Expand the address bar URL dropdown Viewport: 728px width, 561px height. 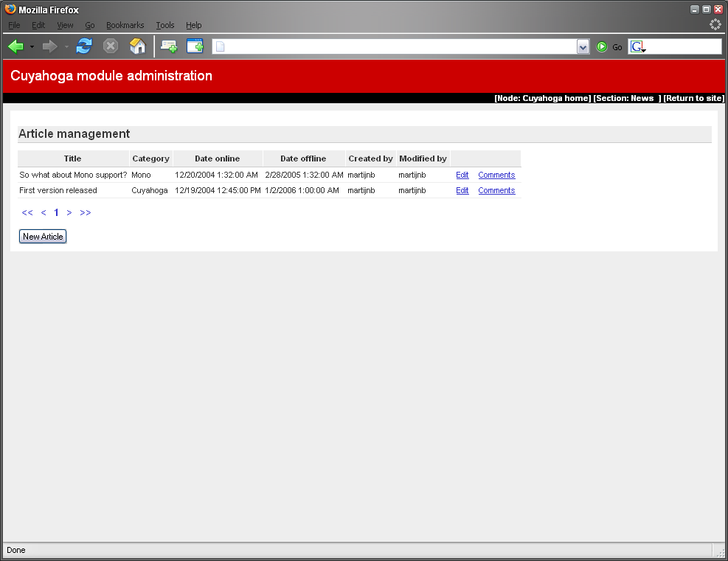(583, 46)
